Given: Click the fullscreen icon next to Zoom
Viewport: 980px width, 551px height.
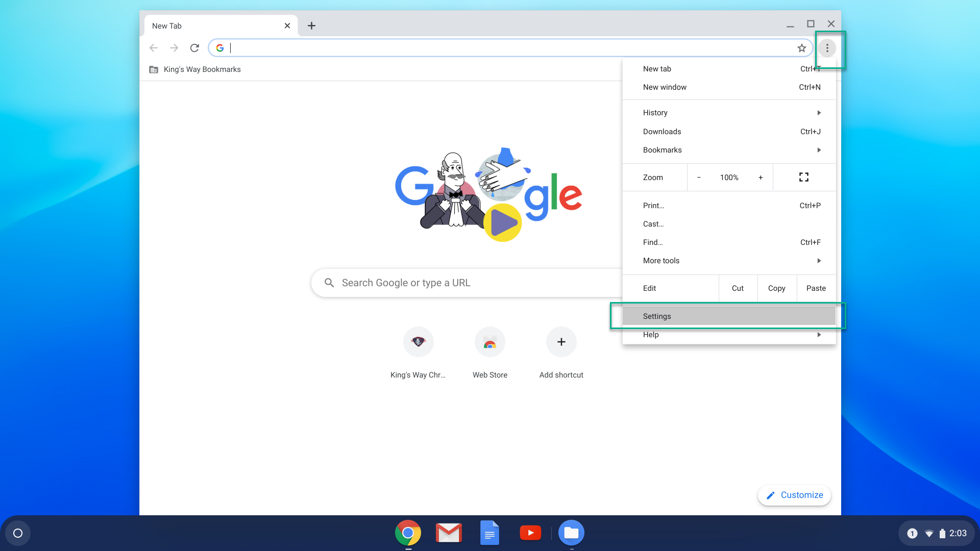Looking at the screenshot, I should coord(804,177).
